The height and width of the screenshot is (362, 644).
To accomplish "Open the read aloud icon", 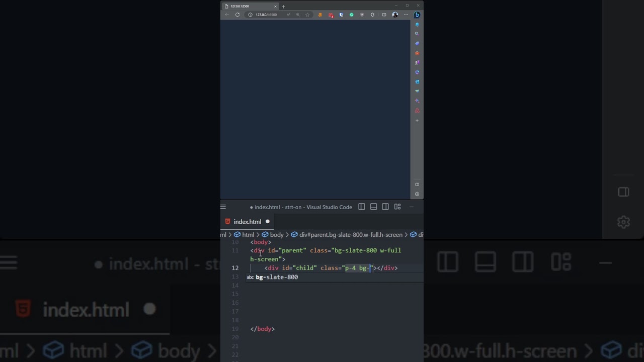I will tap(288, 15).
